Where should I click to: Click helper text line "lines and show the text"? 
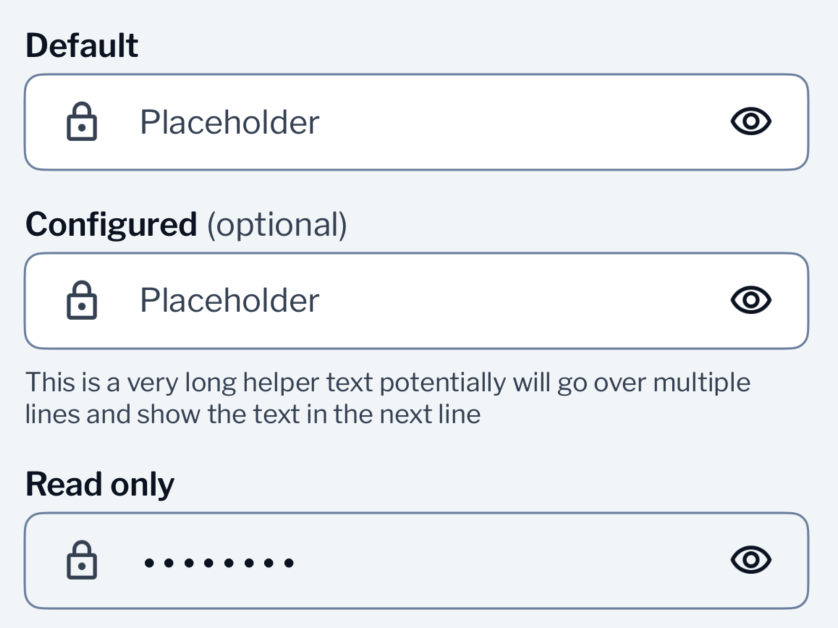(x=253, y=414)
